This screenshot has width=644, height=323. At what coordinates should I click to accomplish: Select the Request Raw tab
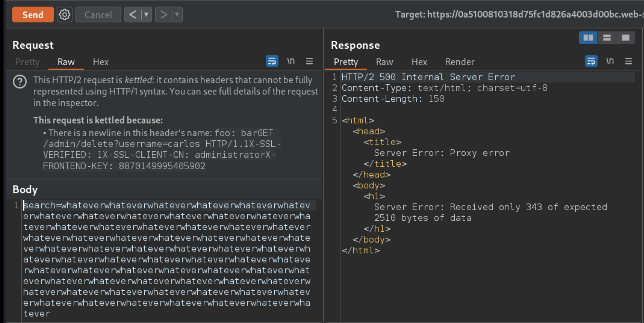click(x=66, y=62)
